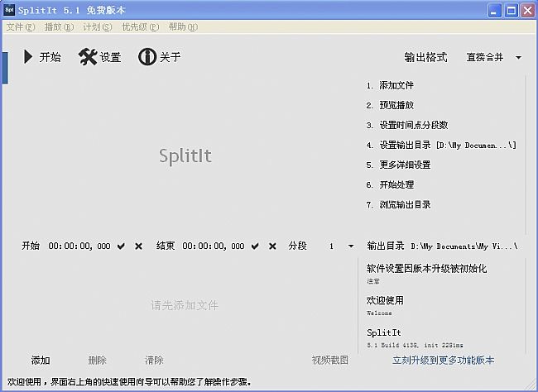The image size is (538, 392).
Task: Open the 直接合并 output format dropdown
Action: click(494, 57)
